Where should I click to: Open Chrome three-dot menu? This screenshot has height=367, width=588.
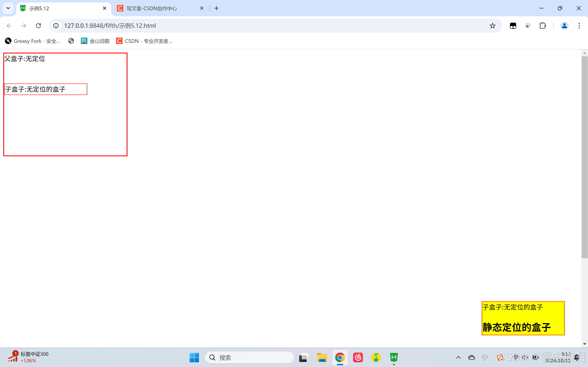[x=579, y=26]
